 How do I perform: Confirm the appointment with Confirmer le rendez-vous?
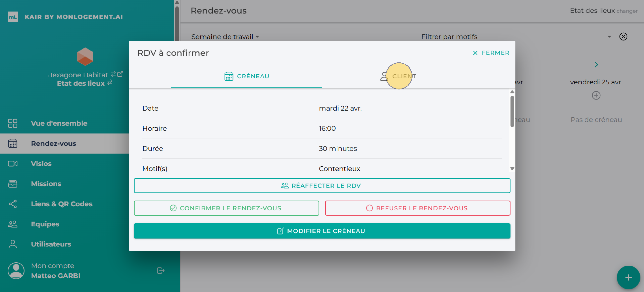point(226,208)
